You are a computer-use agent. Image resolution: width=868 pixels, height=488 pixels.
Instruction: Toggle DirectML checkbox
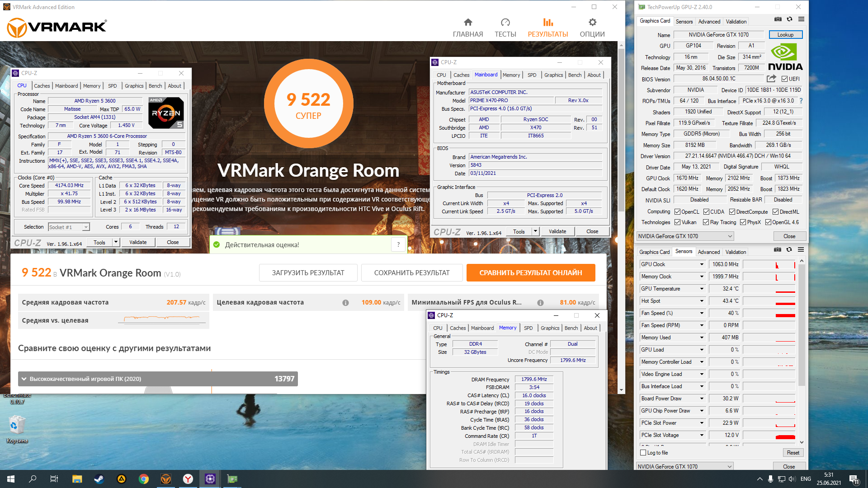[775, 212]
